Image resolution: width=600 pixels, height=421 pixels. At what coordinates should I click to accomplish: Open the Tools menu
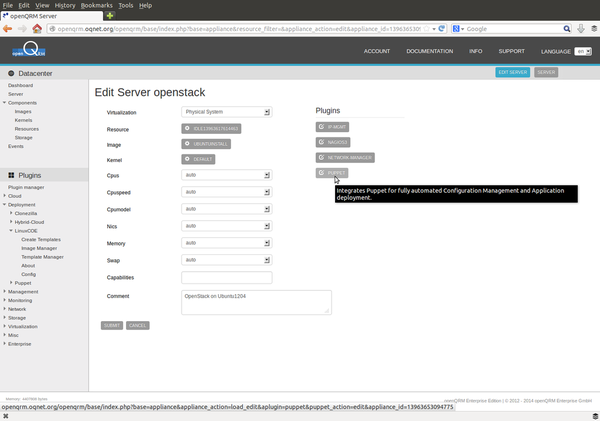click(126, 5)
